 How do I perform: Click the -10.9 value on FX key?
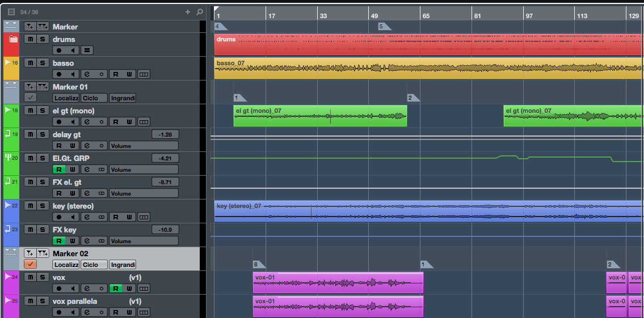(x=165, y=230)
